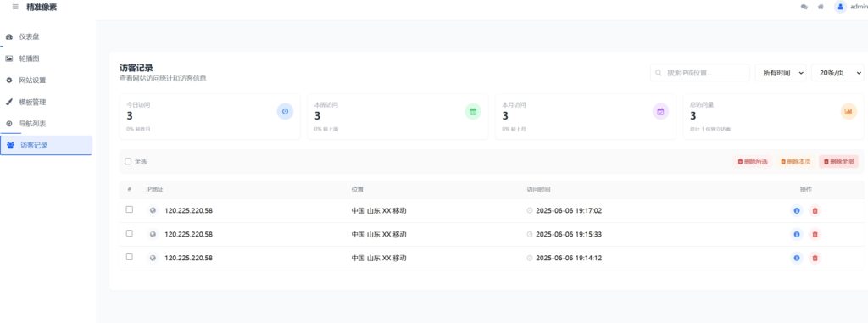This screenshot has width=868, height=323.
Task: Click the 操作 column header
Action: click(805, 190)
